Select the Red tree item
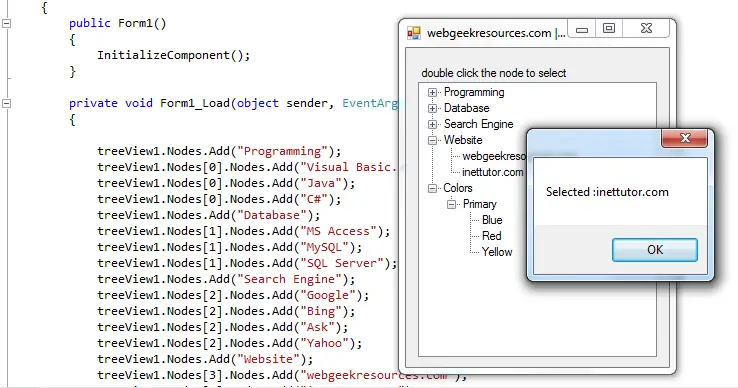The width and height of the screenshot is (738, 388). (x=491, y=236)
